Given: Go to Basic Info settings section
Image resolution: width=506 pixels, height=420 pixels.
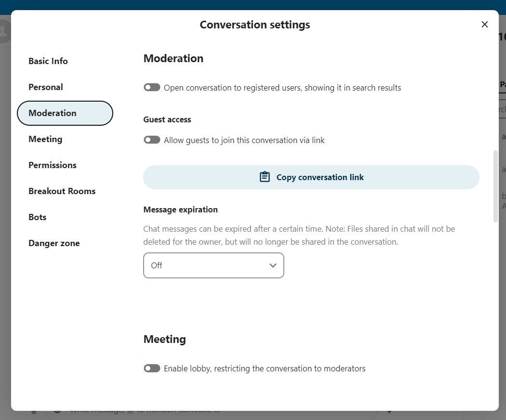Looking at the screenshot, I should coord(48,61).
